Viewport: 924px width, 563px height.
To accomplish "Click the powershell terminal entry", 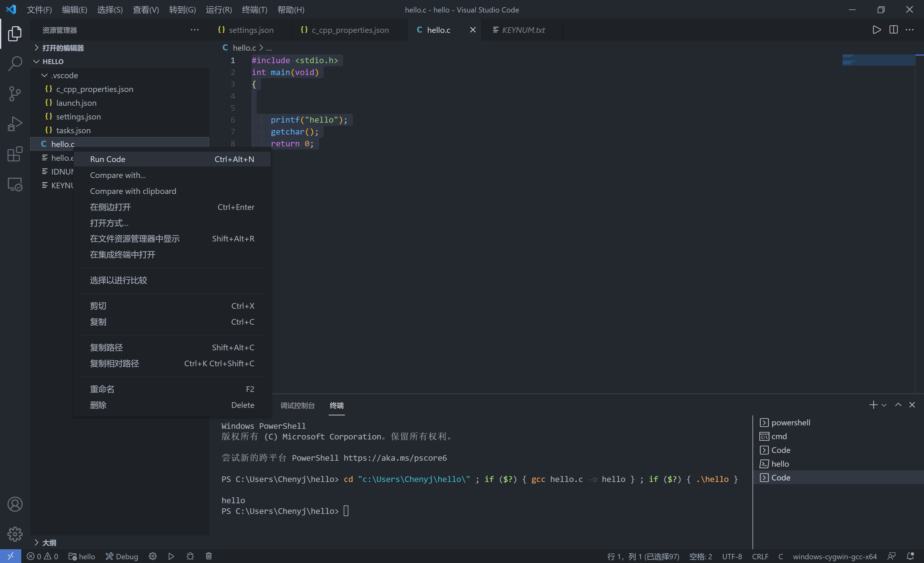I will [790, 422].
